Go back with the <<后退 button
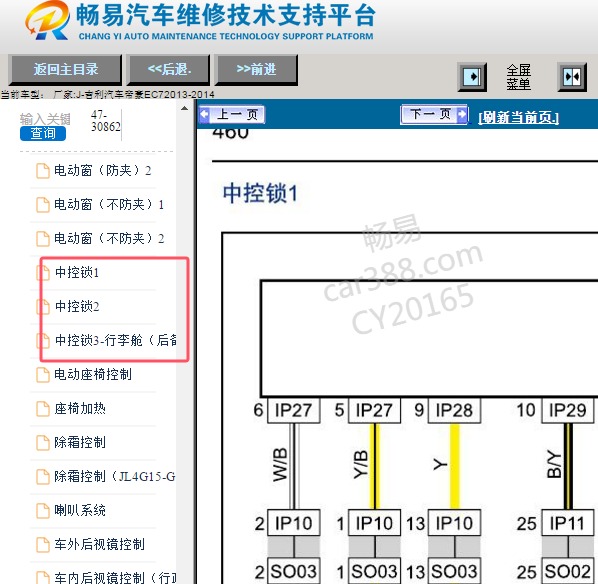The image size is (598, 584). 169,70
